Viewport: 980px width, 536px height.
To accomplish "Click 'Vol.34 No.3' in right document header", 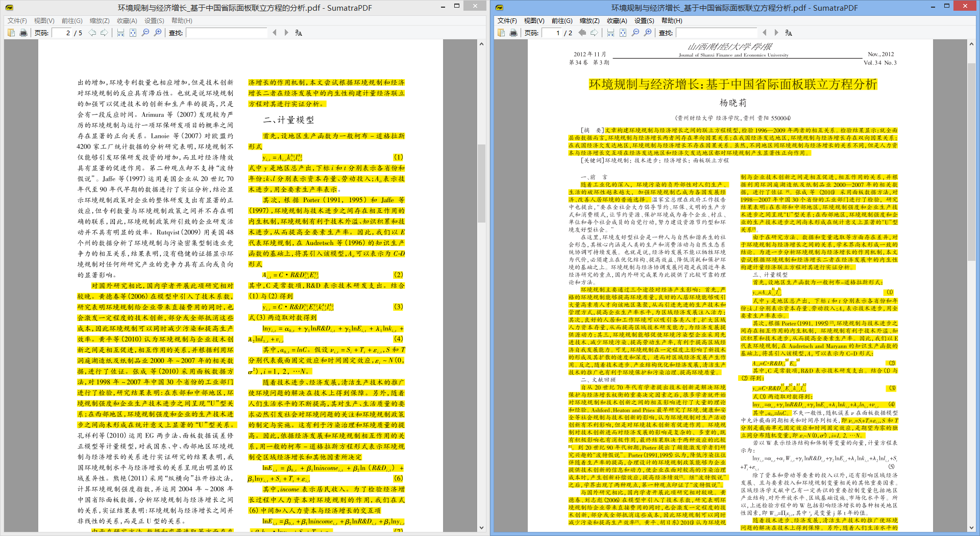I will click(880, 63).
